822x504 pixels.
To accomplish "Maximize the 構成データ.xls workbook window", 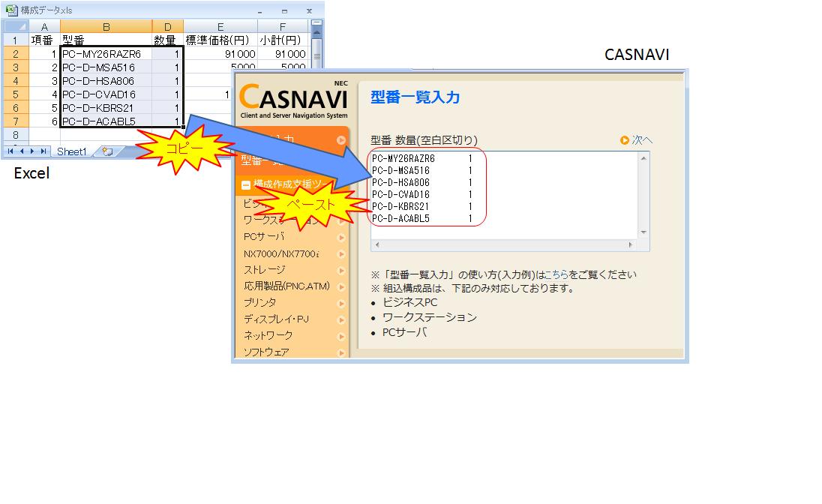I will click(284, 11).
